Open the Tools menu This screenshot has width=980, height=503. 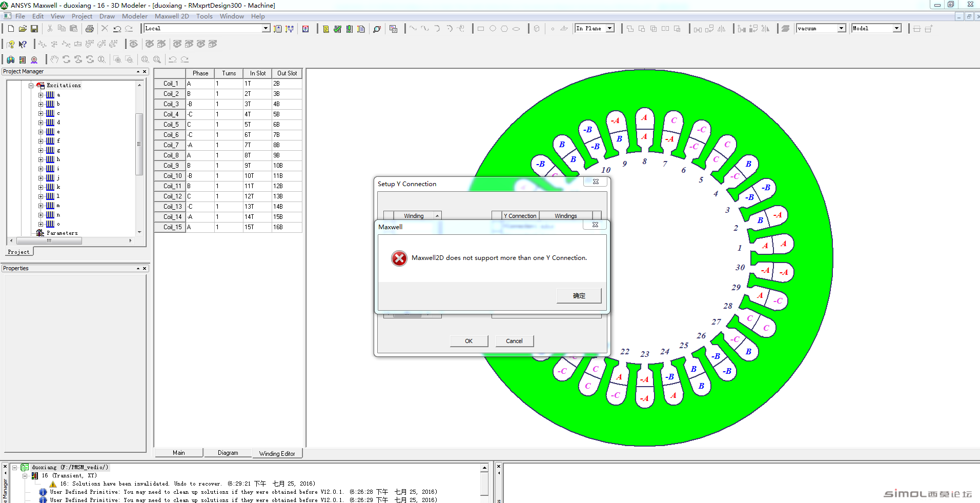[x=204, y=16]
